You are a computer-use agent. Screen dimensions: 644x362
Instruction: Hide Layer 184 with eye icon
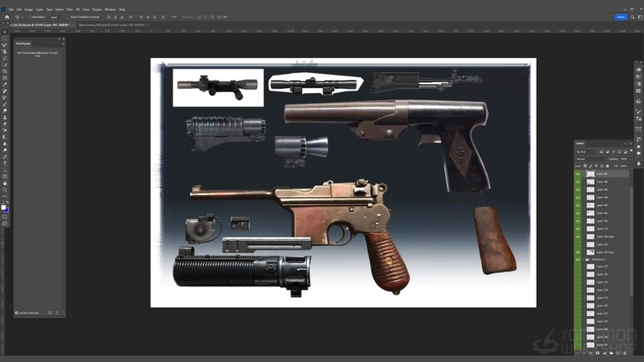pyautogui.click(x=578, y=198)
